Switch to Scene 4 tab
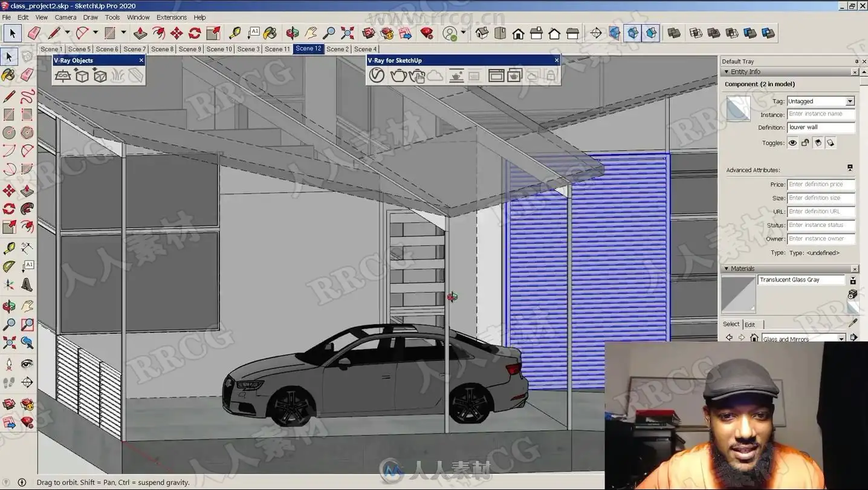 365,49
